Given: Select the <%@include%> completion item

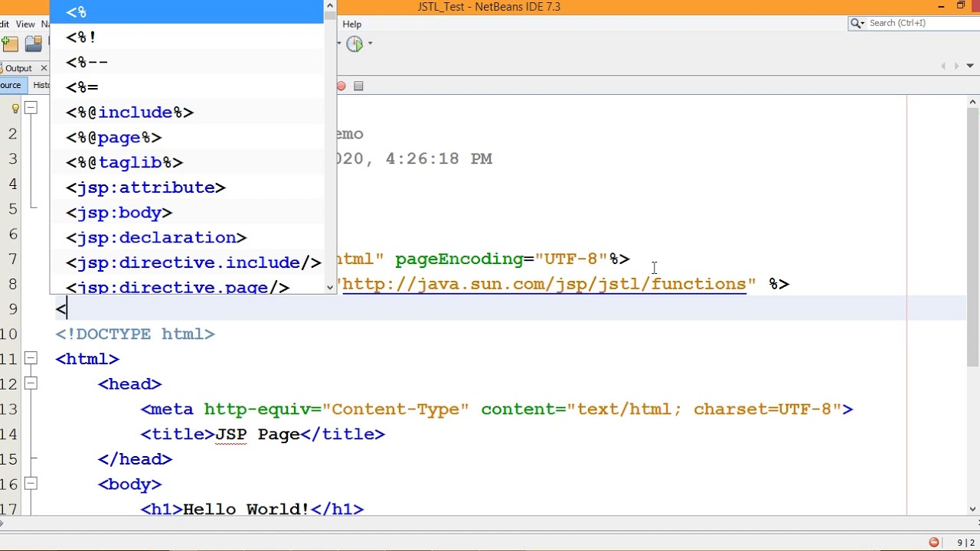Looking at the screenshot, I should click(187, 112).
